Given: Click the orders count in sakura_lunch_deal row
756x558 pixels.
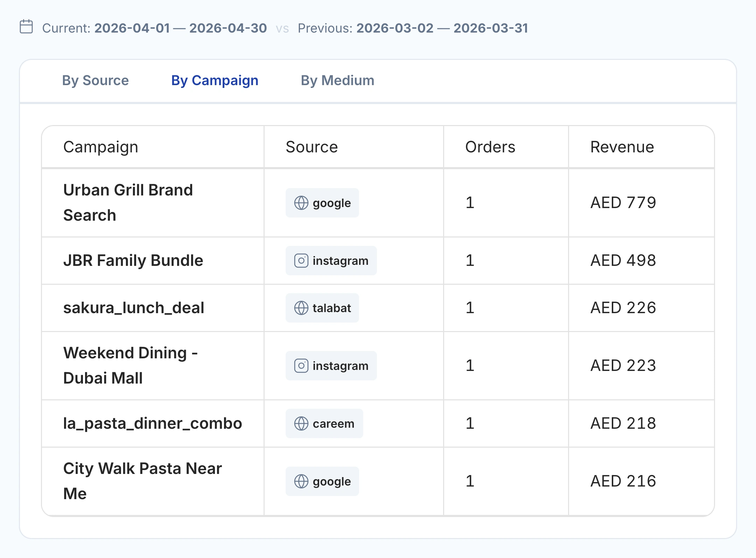Looking at the screenshot, I should click(x=470, y=308).
